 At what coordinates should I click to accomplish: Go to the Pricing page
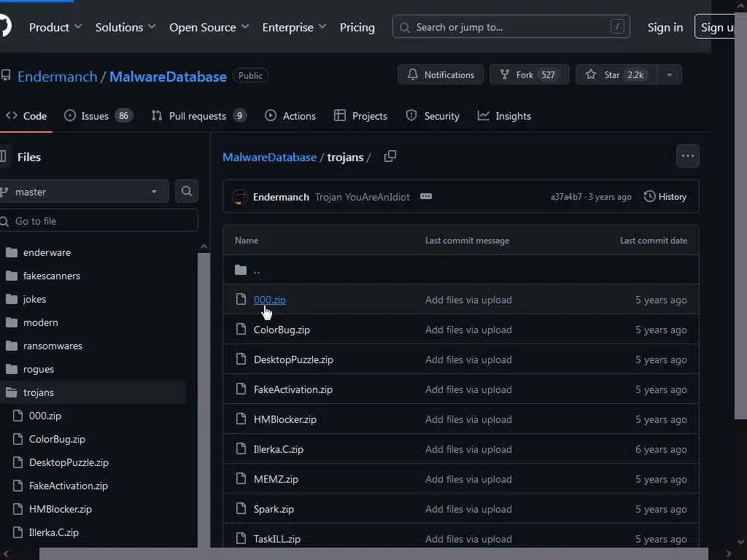click(x=357, y=27)
